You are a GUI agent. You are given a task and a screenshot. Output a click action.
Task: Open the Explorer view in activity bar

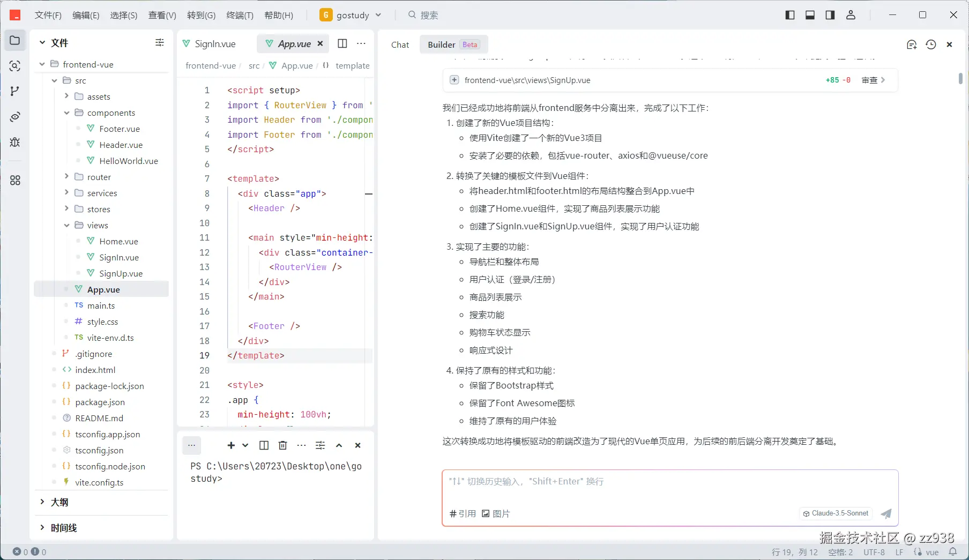pyautogui.click(x=15, y=40)
